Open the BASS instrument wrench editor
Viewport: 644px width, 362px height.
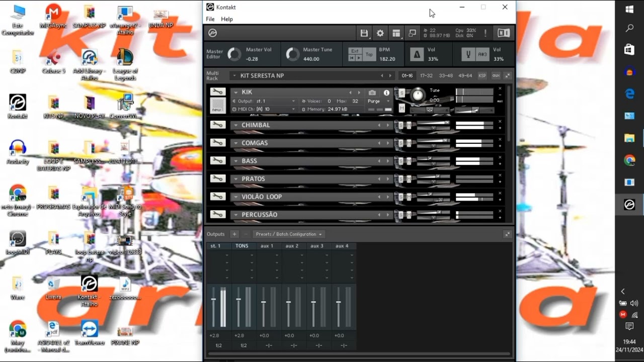pyautogui.click(x=217, y=161)
